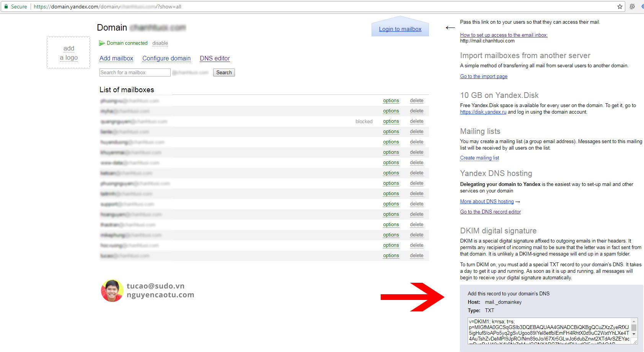Click the browser extension icon beside the star
The image size is (644, 352).
pos(632,7)
